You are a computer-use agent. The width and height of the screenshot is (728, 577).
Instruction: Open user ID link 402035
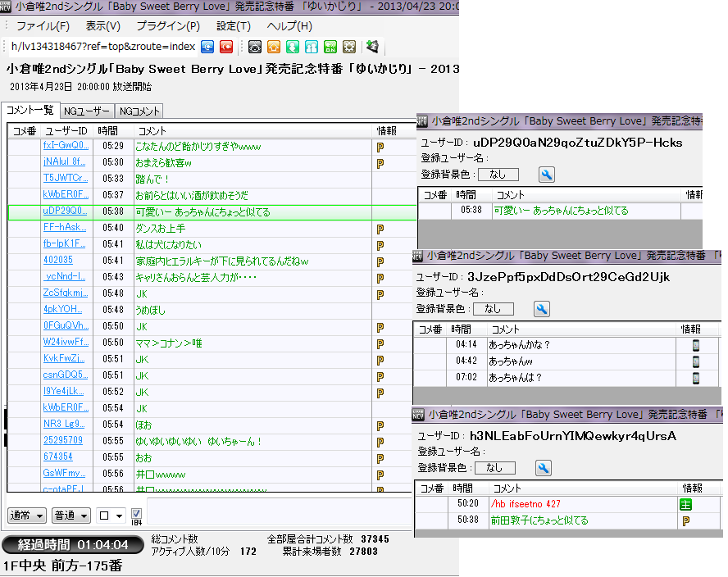coord(58,260)
